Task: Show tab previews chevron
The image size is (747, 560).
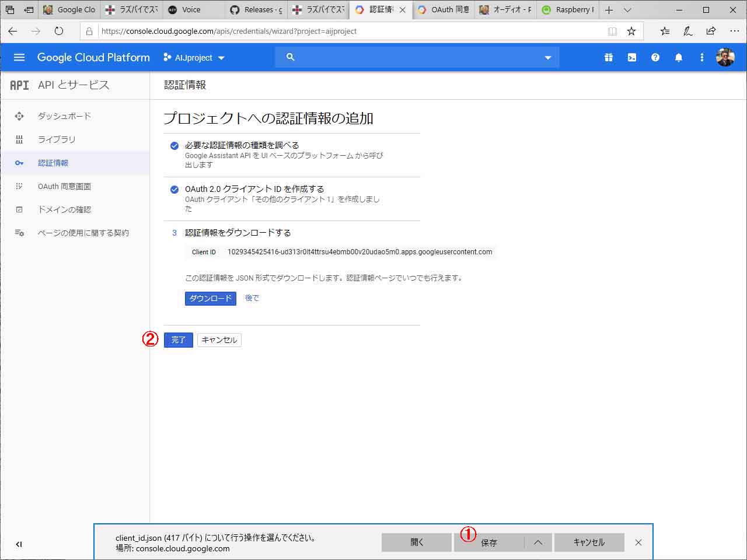Action: (627, 10)
